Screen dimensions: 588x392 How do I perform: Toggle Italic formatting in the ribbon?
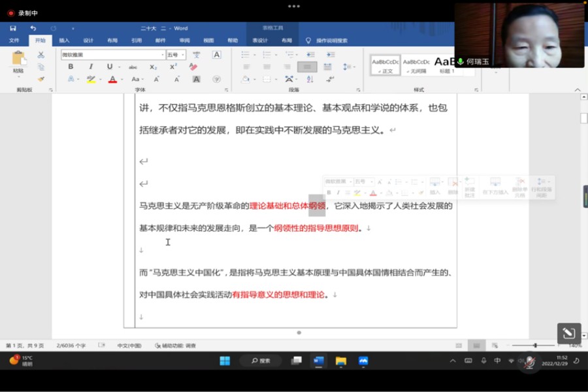(x=91, y=67)
